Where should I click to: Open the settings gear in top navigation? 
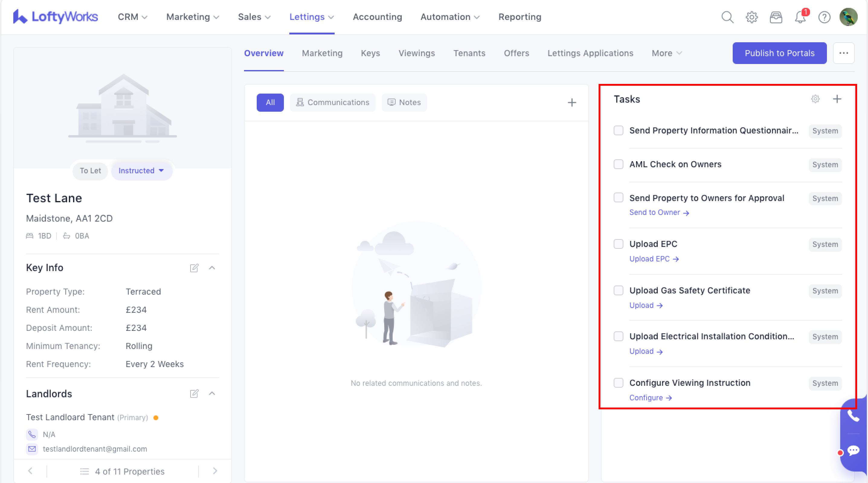(751, 17)
